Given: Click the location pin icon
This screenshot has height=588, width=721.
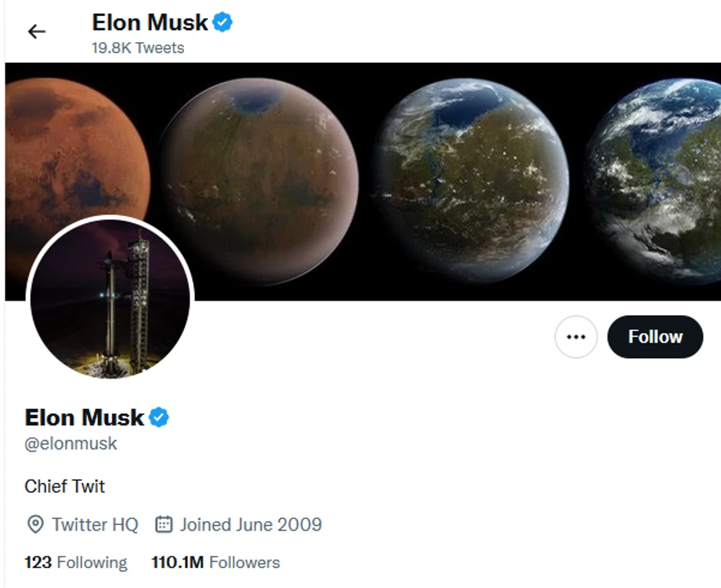Looking at the screenshot, I should click(35, 524).
